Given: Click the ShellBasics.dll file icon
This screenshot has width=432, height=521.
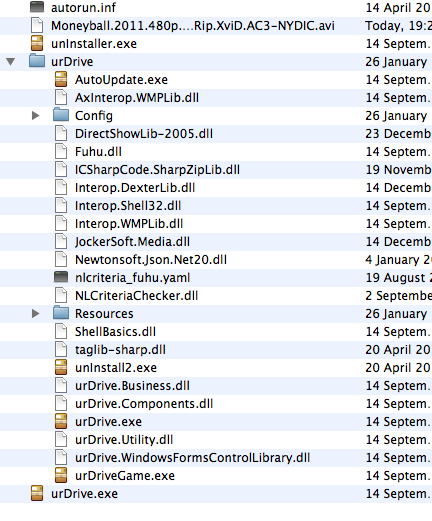Looking at the screenshot, I should point(61,332).
